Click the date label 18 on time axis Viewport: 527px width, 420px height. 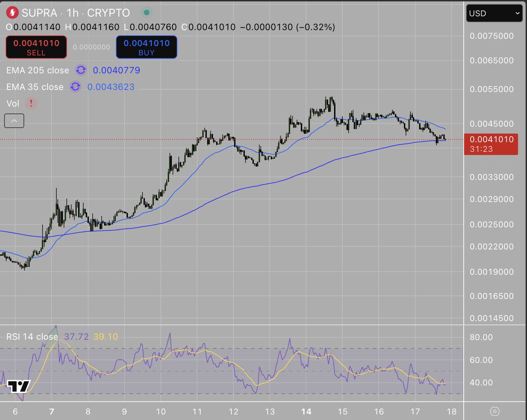(x=451, y=412)
